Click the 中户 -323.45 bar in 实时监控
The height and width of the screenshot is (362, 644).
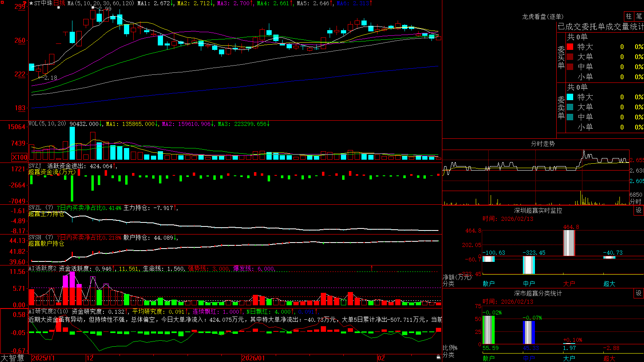point(529,265)
